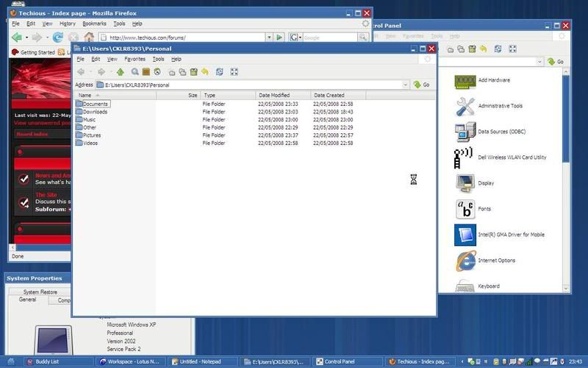Click the Start button on taskbar
Viewport: 588px width, 368px height.
(x=11, y=361)
